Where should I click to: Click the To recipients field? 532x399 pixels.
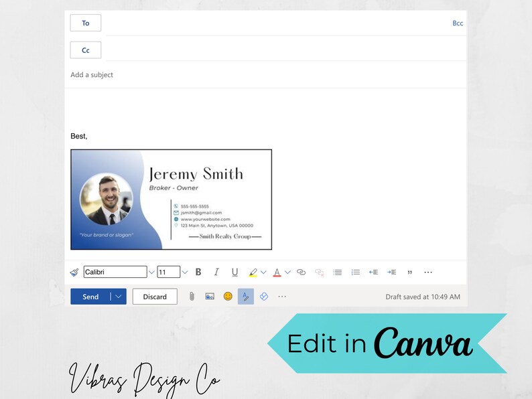pos(277,23)
